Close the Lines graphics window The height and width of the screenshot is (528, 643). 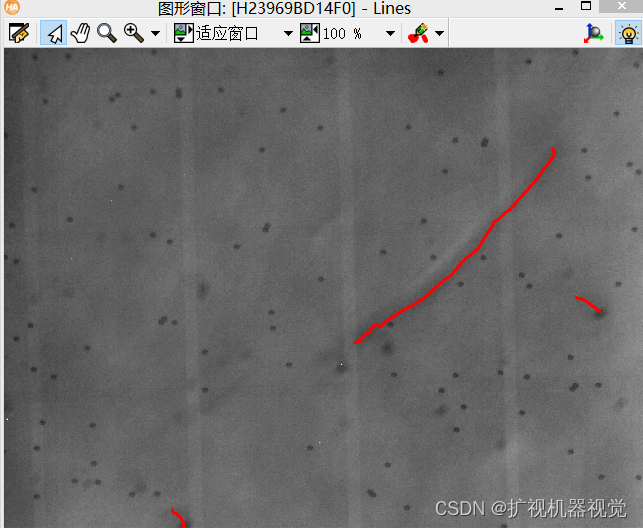(621, 6)
